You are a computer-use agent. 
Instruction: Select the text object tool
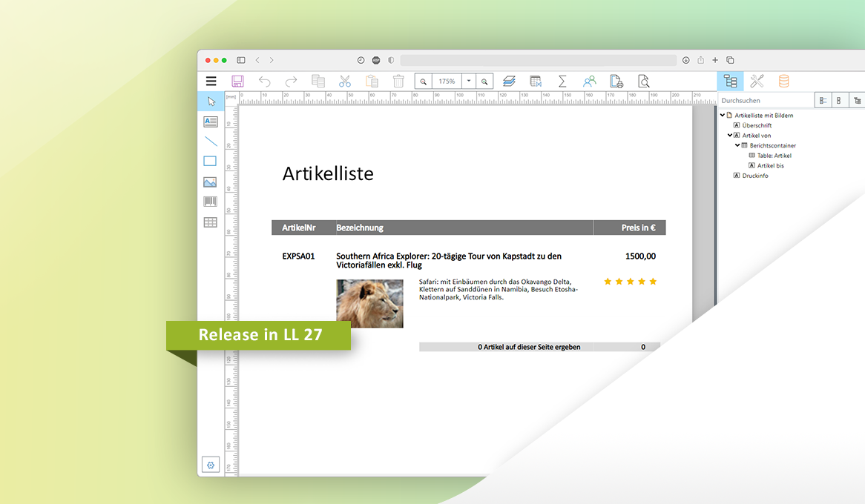click(x=211, y=122)
